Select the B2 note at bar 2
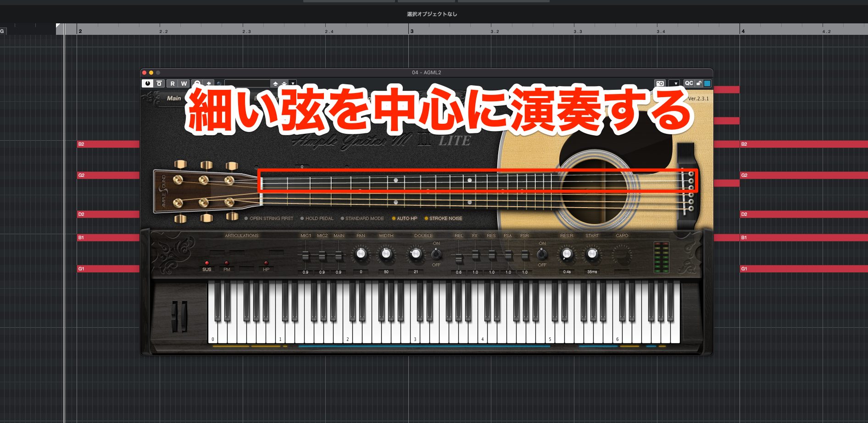The height and width of the screenshot is (423, 868). (x=108, y=144)
